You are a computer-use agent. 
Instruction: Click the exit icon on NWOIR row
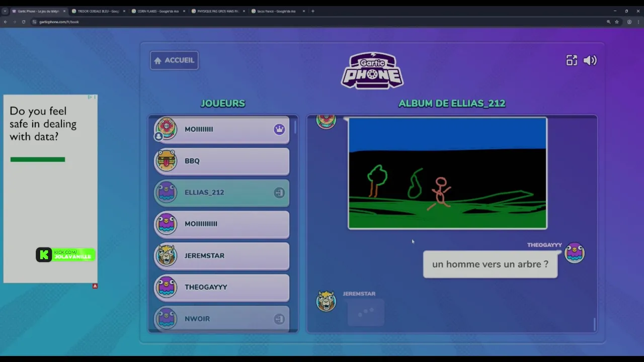(279, 319)
